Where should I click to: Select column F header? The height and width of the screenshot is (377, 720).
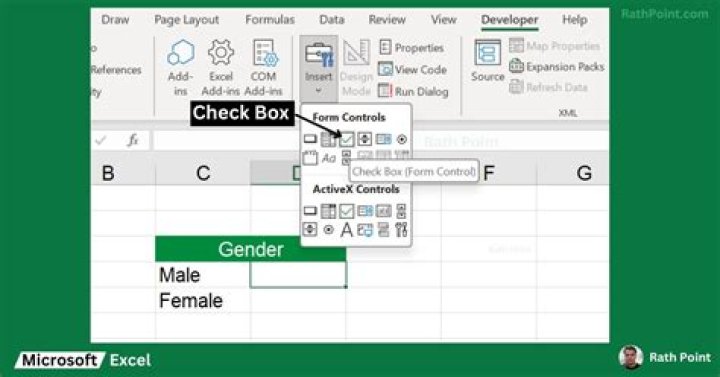pyautogui.click(x=489, y=173)
